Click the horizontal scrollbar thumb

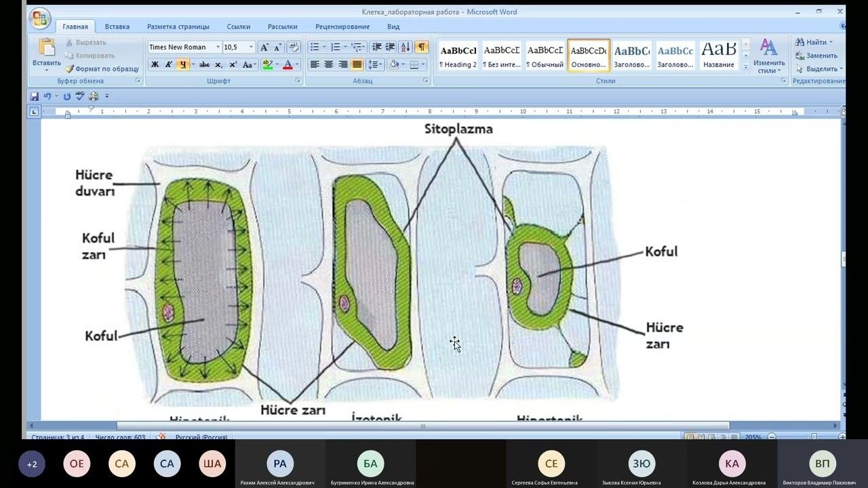pyautogui.click(x=423, y=426)
